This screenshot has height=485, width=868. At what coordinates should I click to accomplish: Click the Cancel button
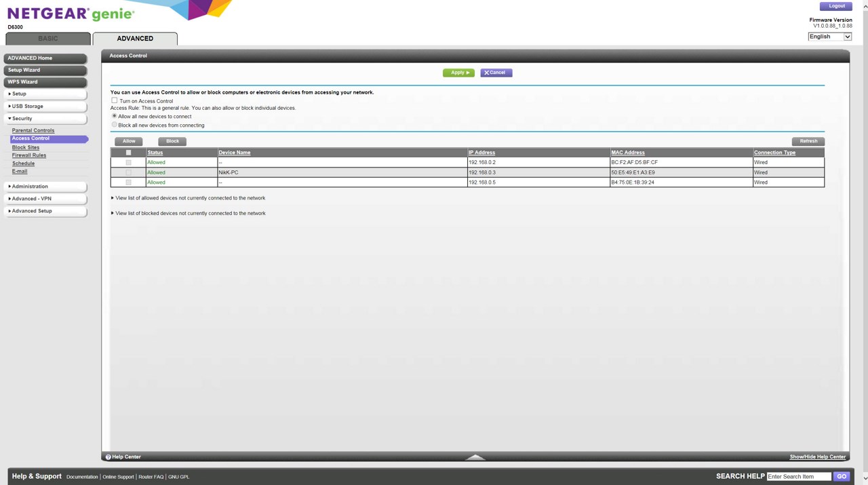click(x=496, y=73)
